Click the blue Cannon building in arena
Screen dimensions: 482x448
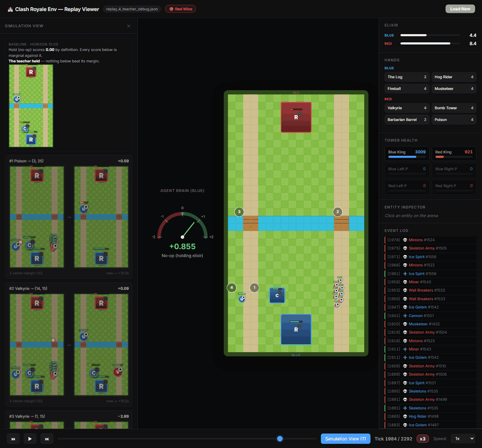(277, 295)
